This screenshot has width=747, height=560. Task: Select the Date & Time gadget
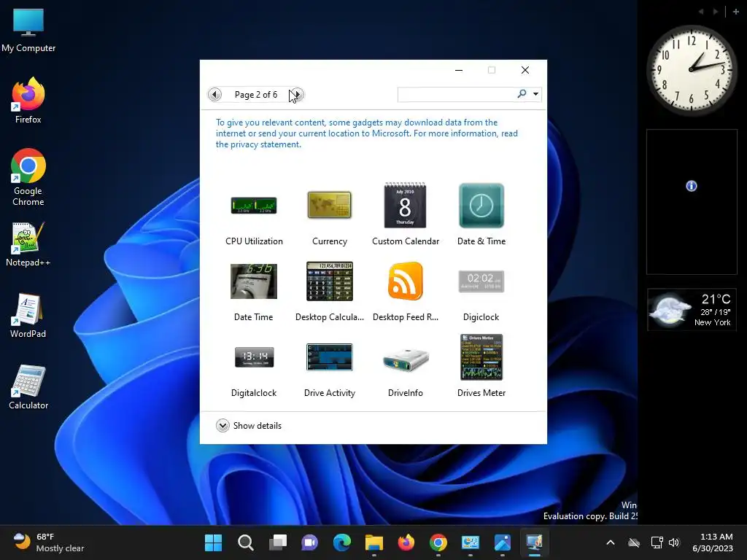(x=481, y=215)
